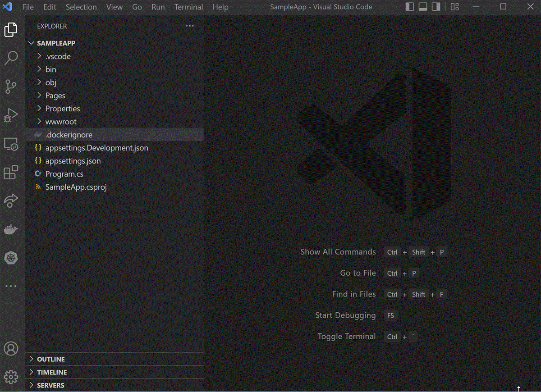
Task: Expand the bin folder
Action: click(x=114, y=69)
